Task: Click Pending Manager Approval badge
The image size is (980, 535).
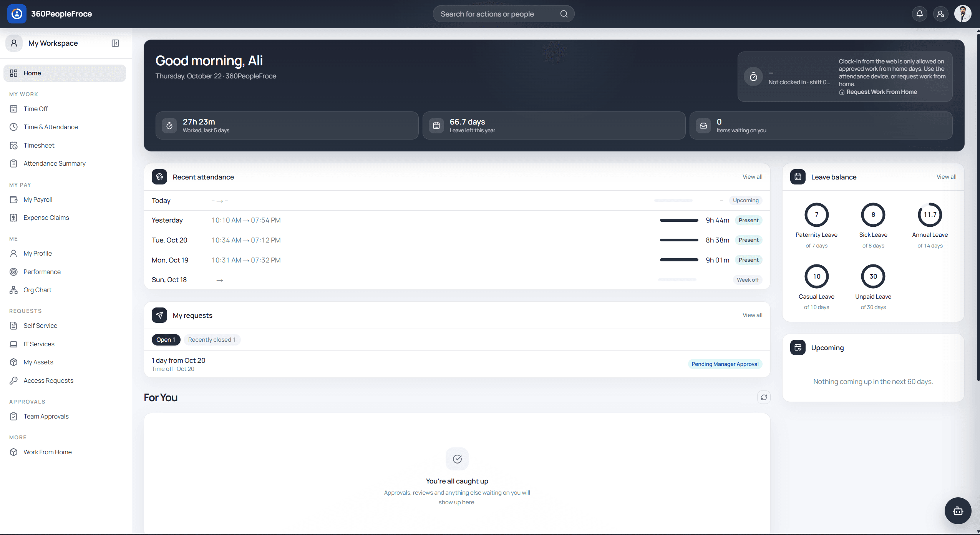Action: tap(725, 364)
